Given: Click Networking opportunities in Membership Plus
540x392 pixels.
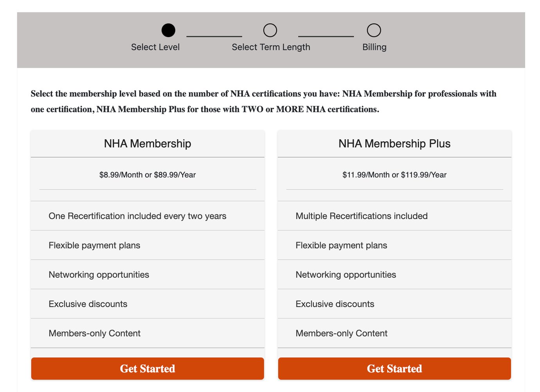Looking at the screenshot, I should [x=346, y=274].
